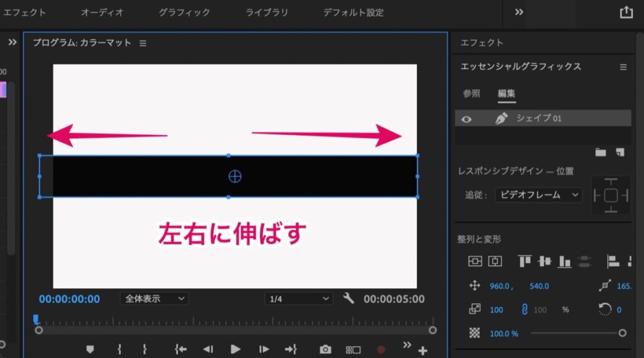Click the opacity slider handle
The height and width of the screenshot is (358, 644).
click(x=623, y=333)
